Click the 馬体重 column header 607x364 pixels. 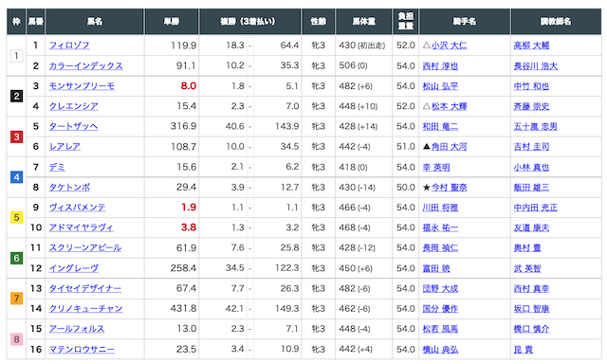(x=364, y=21)
